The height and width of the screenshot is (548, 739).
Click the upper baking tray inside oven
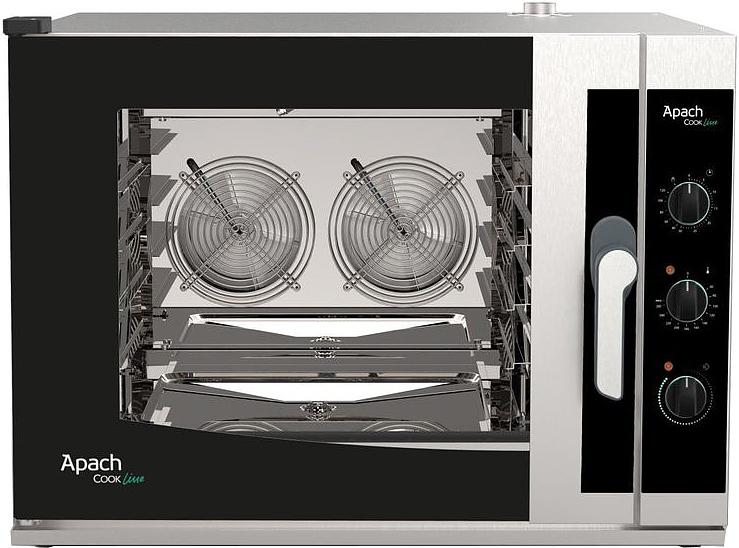tap(326, 329)
